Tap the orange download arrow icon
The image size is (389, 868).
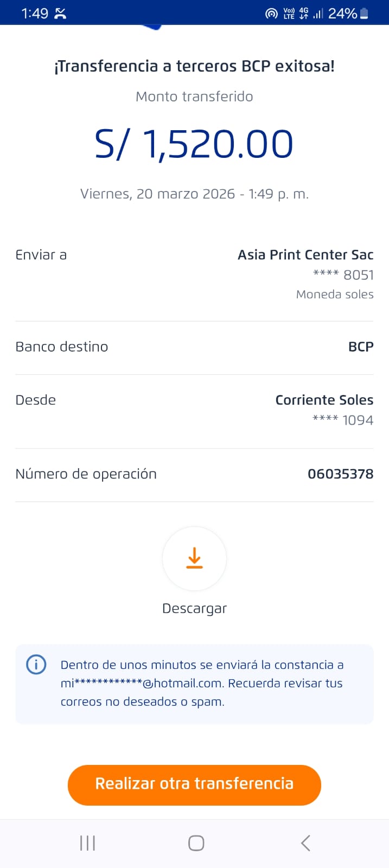pos(194,558)
